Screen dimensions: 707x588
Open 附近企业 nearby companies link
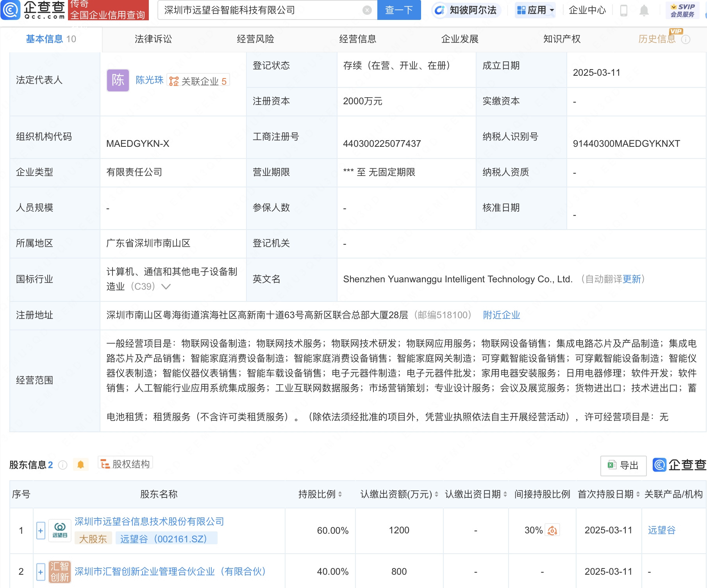[502, 315]
